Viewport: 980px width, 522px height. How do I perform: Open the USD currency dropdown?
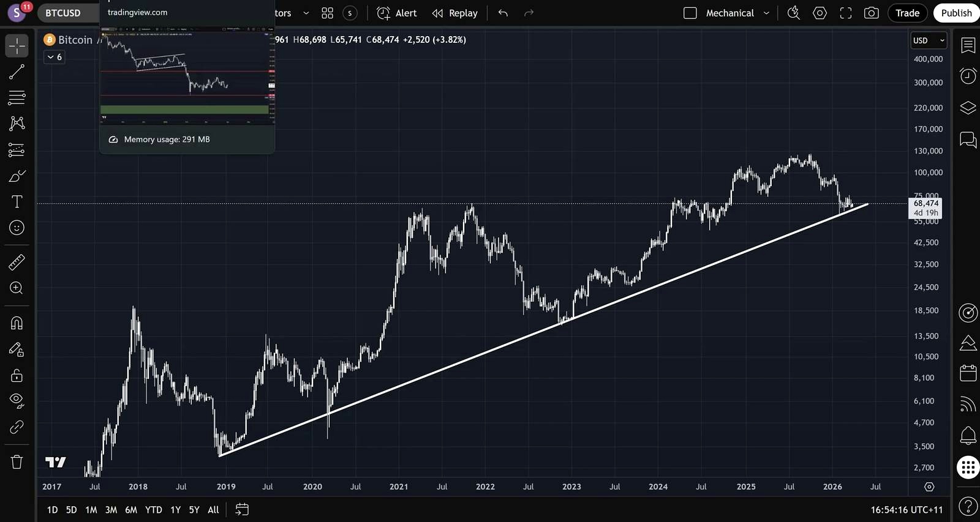(x=929, y=40)
